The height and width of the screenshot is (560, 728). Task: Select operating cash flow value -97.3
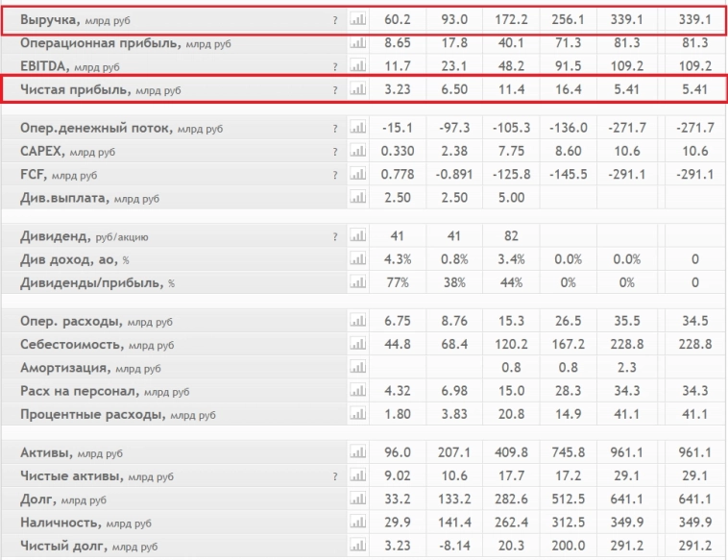(454, 128)
